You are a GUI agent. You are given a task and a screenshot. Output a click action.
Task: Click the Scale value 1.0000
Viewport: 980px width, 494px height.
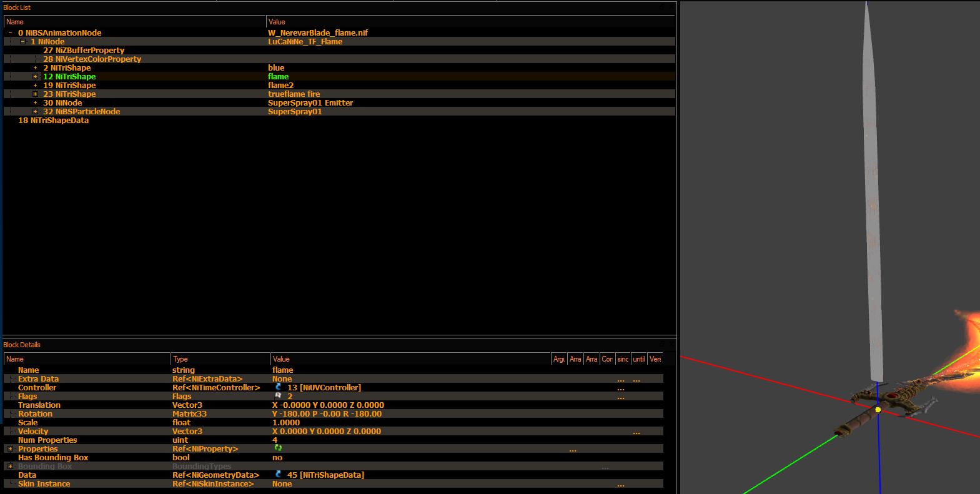pos(286,422)
